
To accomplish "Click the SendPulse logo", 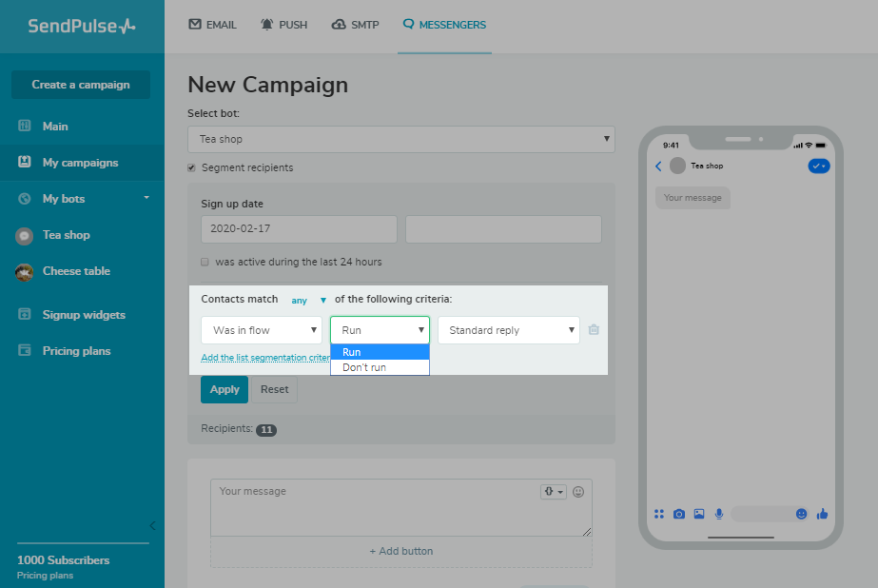I will point(82,26).
